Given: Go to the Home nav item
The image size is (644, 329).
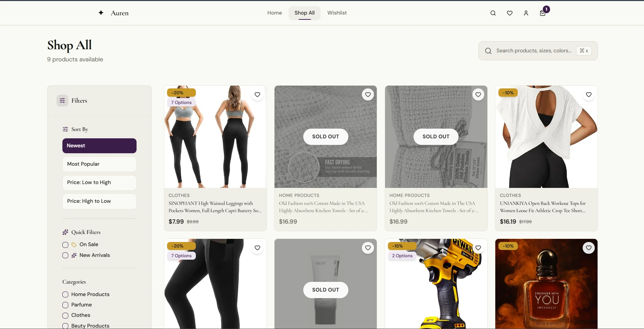Looking at the screenshot, I should pos(275,13).
